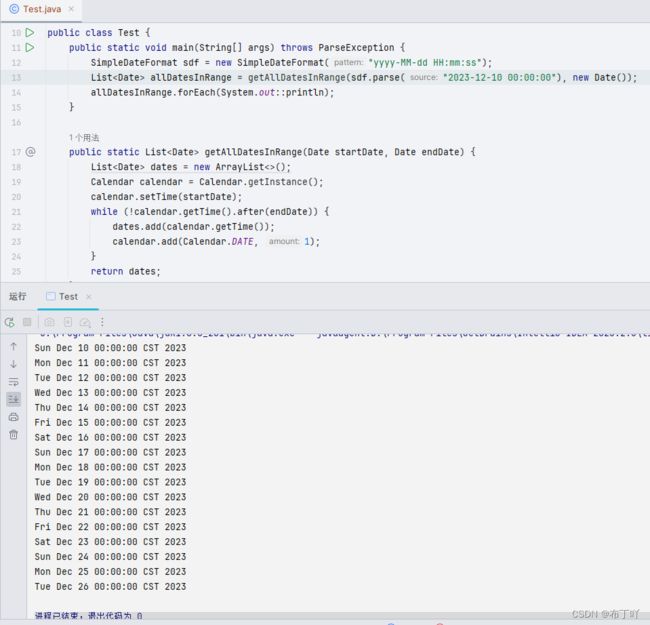Toggle soft-wrap in the console output
This screenshot has width=650, height=625.
pos(13,382)
